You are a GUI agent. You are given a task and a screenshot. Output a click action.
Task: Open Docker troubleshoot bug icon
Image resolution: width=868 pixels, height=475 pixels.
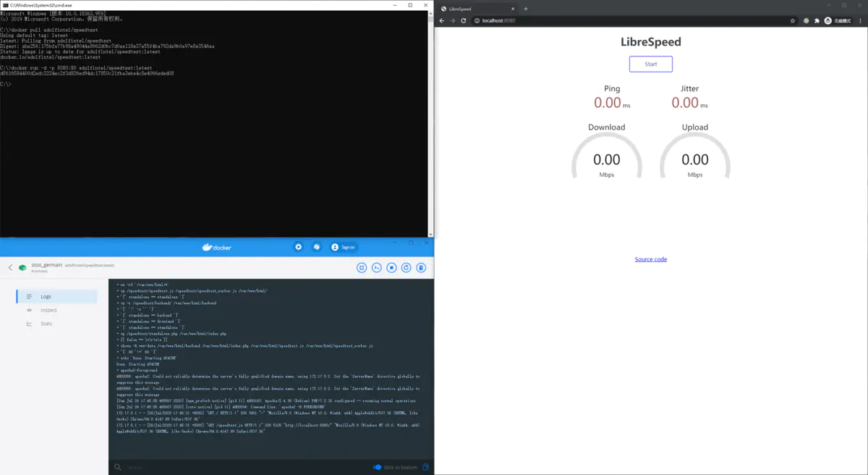point(316,247)
